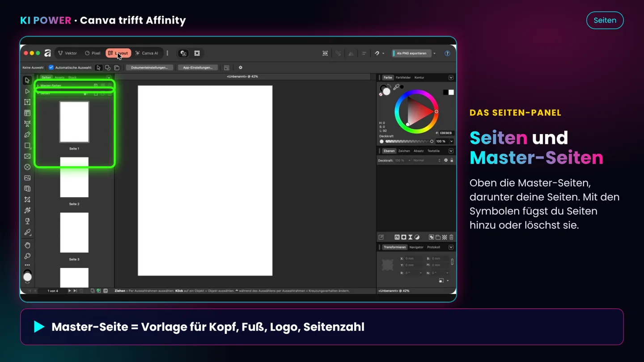The height and width of the screenshot is (362, 644).
Task: Open the help question mark
Action: point(447,53)
